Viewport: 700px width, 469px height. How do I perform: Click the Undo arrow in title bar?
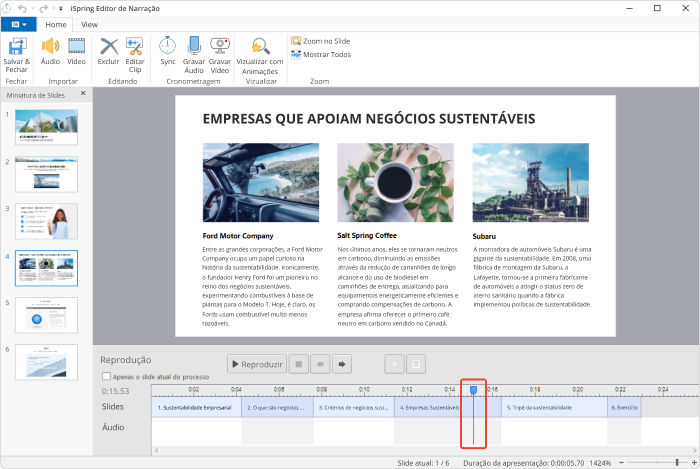22,8
